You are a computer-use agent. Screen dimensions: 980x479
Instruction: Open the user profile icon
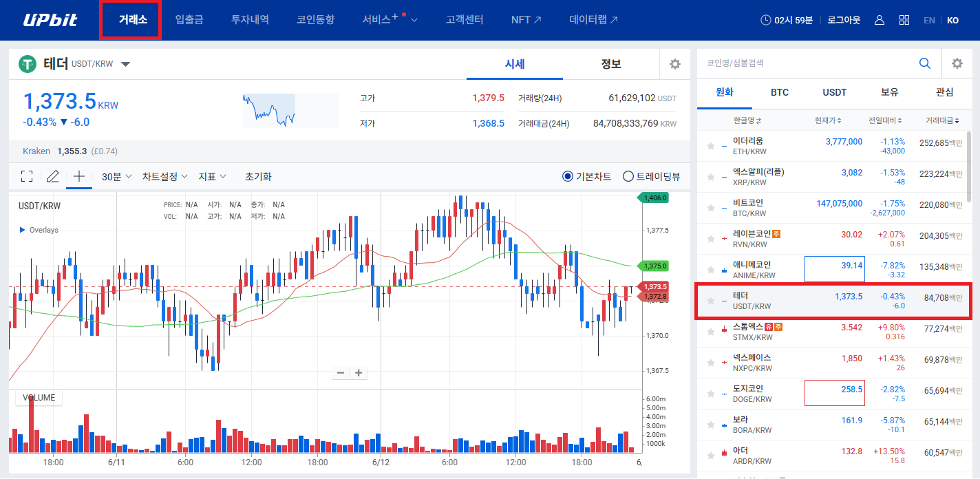(879, 20)
